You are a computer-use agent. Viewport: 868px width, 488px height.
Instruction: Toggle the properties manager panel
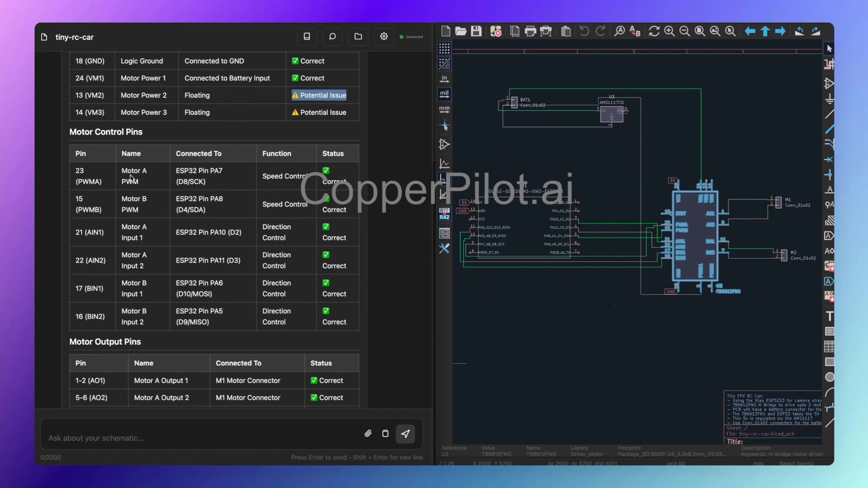coord(444,233)
